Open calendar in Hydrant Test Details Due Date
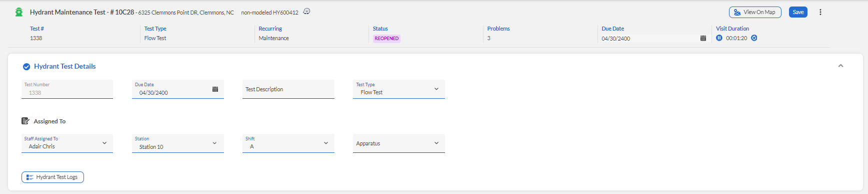868x194 pixels. 215,89
